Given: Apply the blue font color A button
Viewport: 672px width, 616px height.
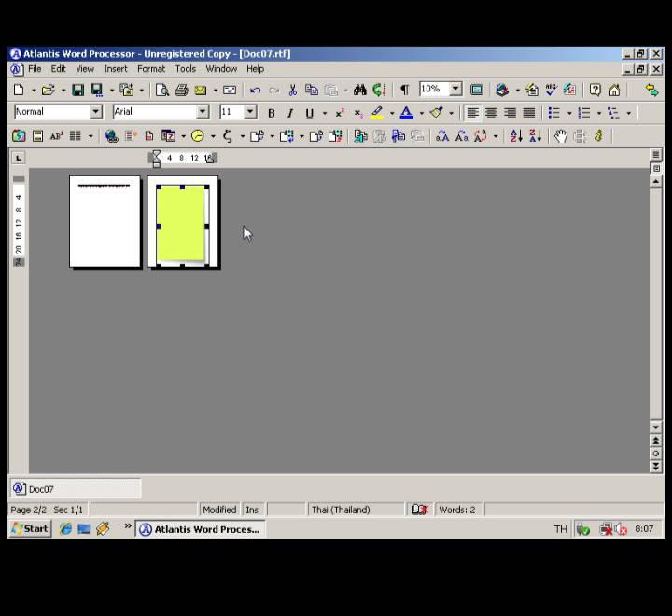Looking at the screenshot, I should pyautogui.click(x=407, y=113).
